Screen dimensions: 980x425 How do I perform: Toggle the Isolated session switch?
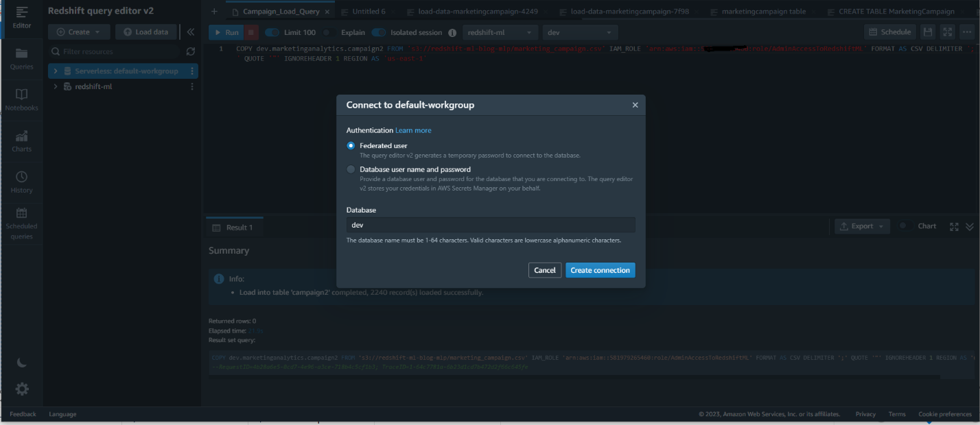coord(378,32)
